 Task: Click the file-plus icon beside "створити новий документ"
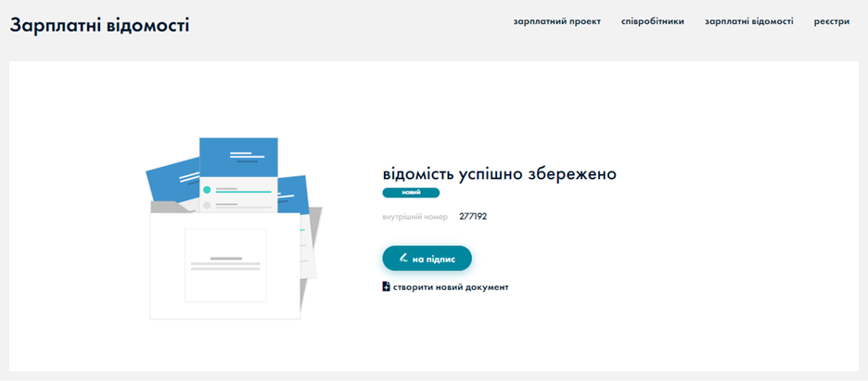(x=387, y=286)
